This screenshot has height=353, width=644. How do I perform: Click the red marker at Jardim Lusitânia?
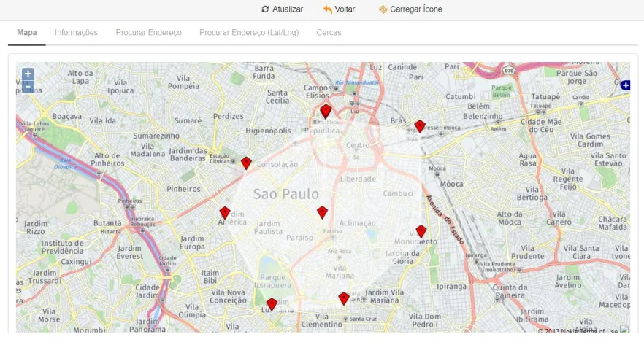[272, 304]
